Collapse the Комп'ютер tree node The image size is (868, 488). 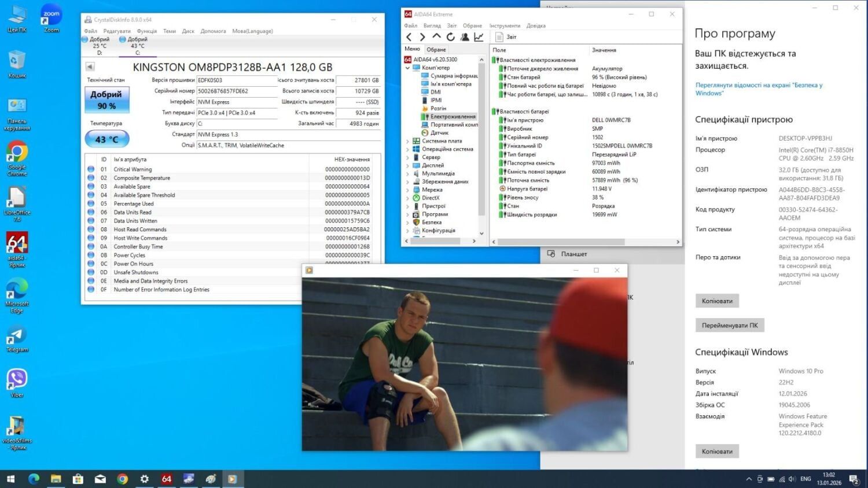point(407,68)
